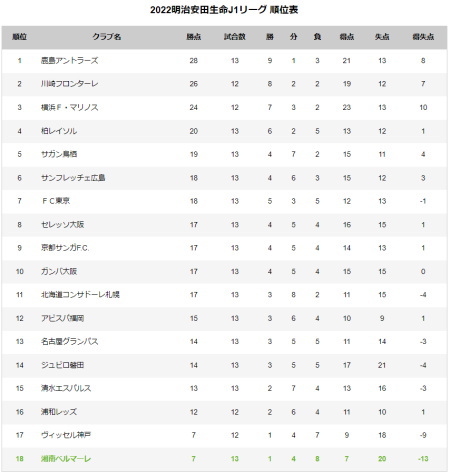Select ガンバ大阪 club name
Viewport: 450px width, 475px height.
click(59, 271)
